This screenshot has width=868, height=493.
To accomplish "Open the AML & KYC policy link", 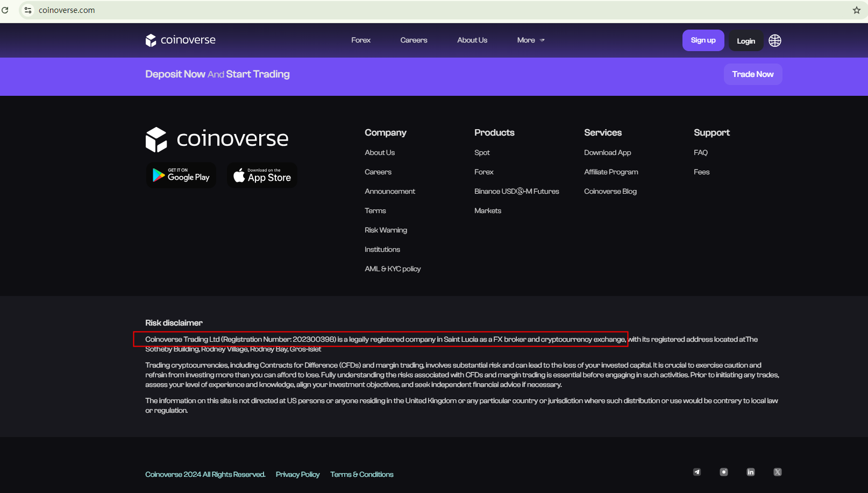I will coord(393,269).
